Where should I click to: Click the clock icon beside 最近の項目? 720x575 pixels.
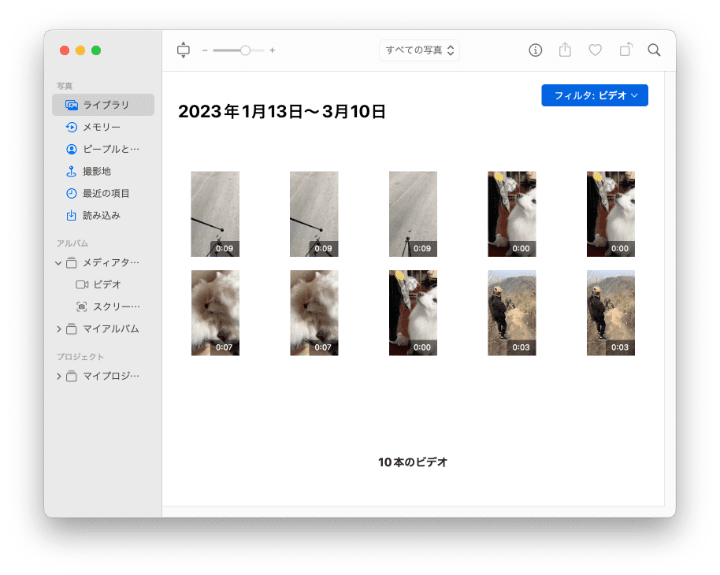[71, 193]
